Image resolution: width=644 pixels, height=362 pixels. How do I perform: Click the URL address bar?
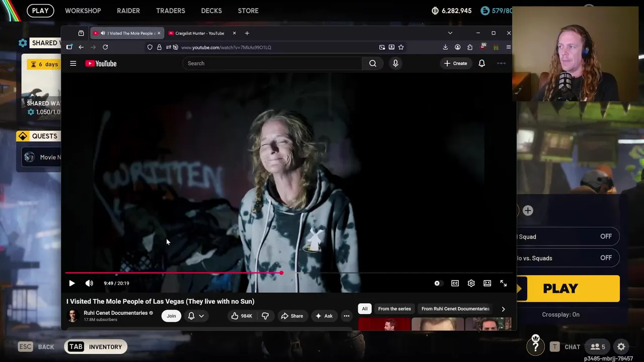[x=277, y=47]
